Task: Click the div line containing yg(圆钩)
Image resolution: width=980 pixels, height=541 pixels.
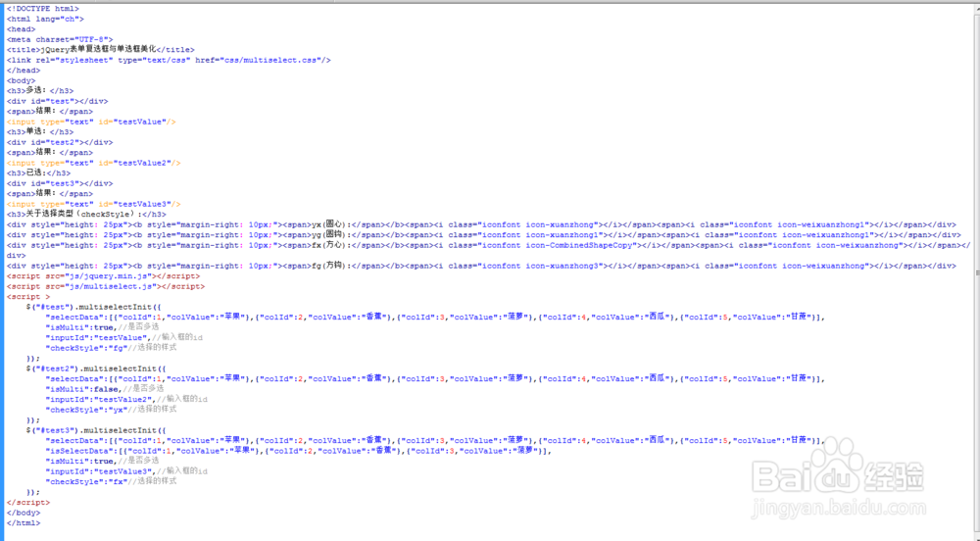Action: 484,235
